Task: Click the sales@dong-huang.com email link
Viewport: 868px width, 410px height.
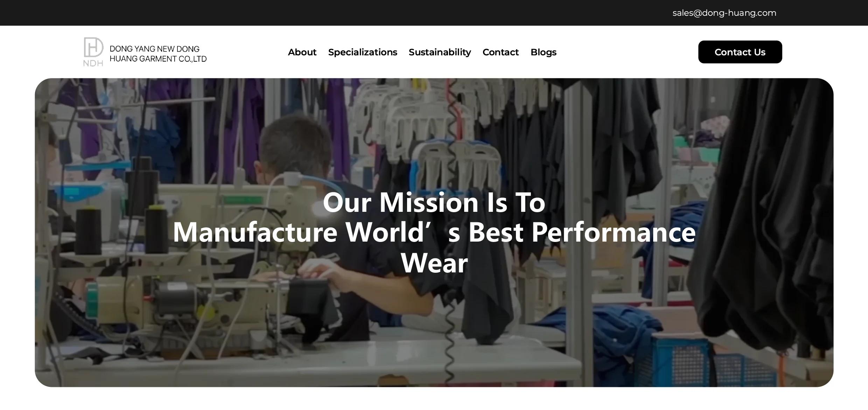Action: tap(724, 13)
